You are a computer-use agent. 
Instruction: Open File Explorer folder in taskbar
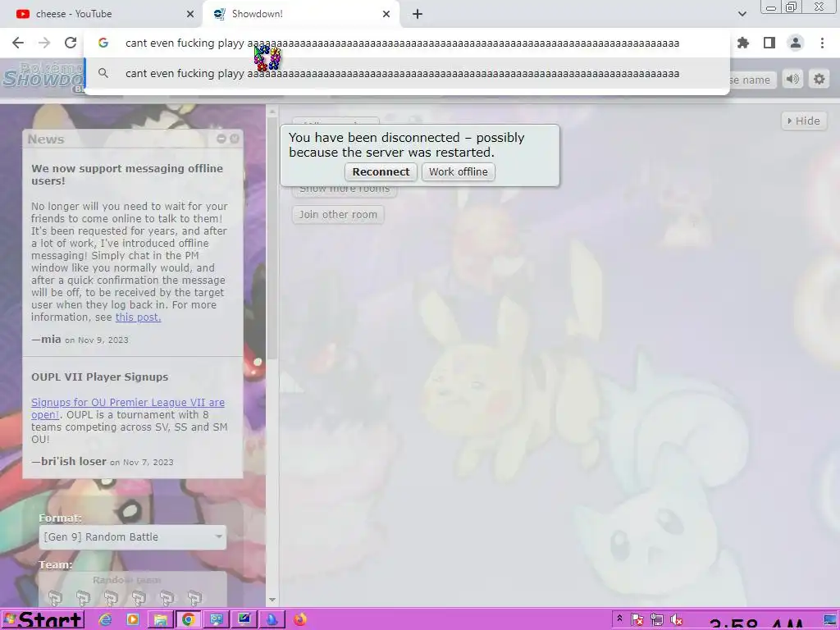point(160,620)
